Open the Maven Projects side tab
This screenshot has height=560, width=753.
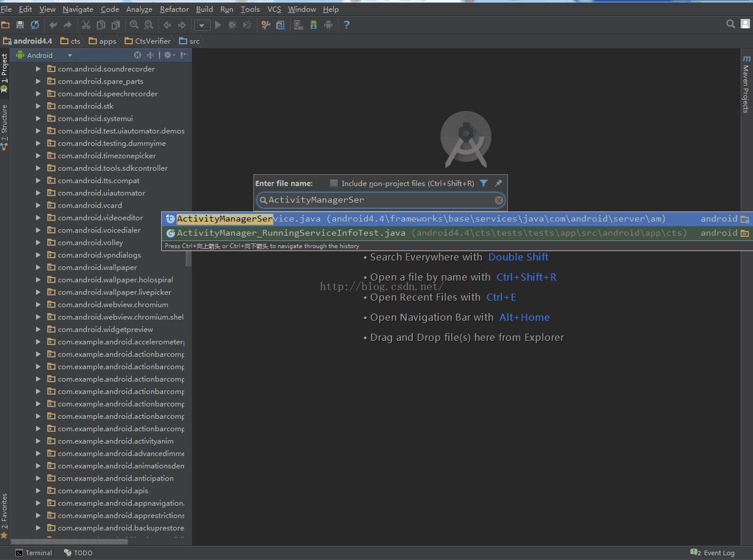click(747, 83)
